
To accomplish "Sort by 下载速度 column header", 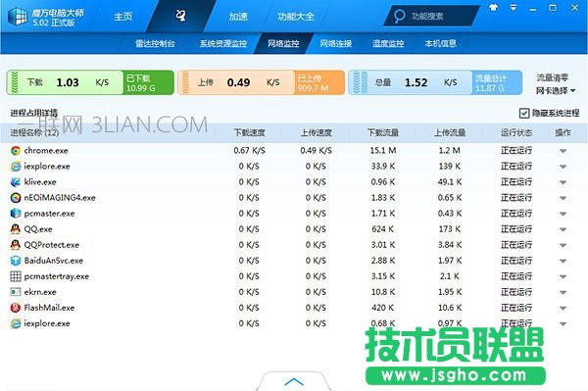I will tap(249, 132).
